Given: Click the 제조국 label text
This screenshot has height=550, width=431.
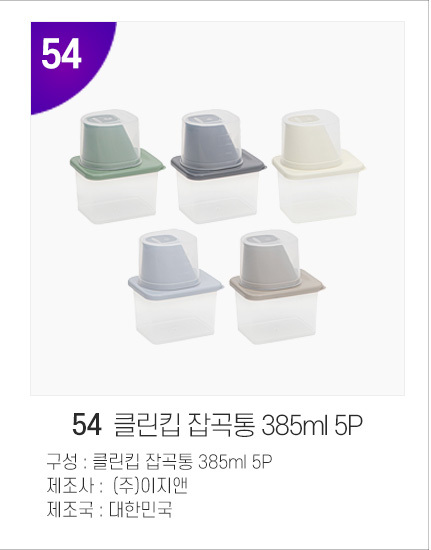Looking at the screenshot, I should (70, 509).
